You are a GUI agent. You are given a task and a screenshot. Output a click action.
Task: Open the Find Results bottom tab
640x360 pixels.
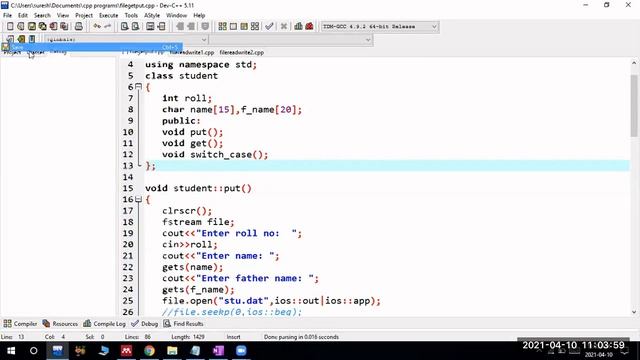(x=183, y=324)
